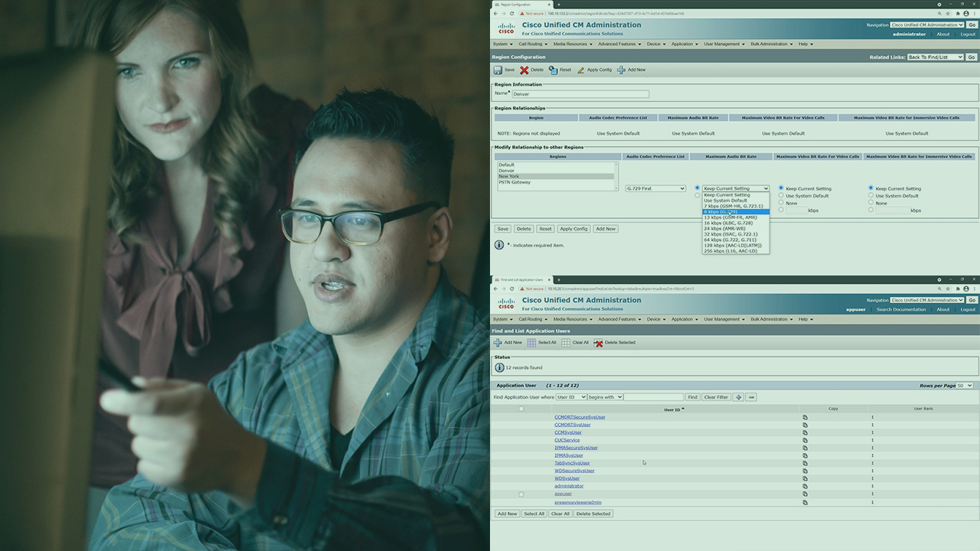Click the red X Delete icon in Region Configuration toolbar
Screen dimensions: 980x551
(x=524, y=70)
